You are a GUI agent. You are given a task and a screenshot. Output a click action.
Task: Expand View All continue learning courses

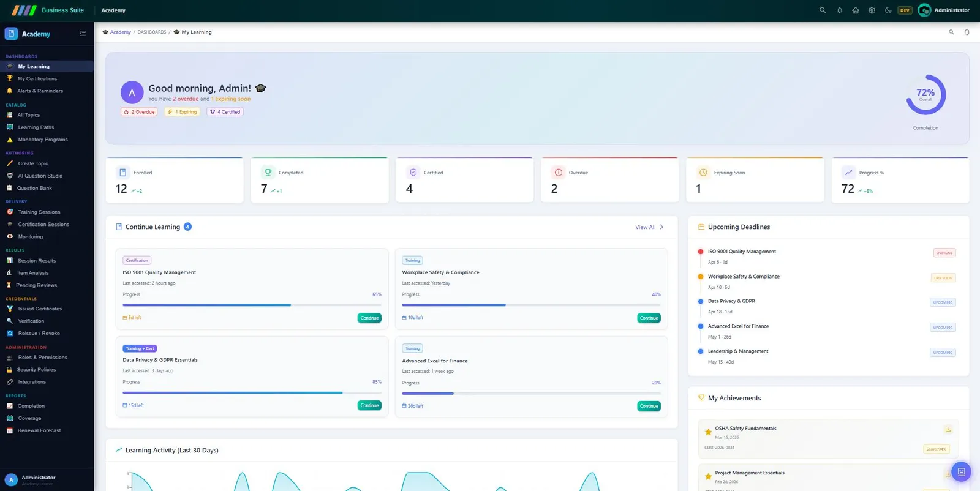pyautogui.click(x=649, y=227)
